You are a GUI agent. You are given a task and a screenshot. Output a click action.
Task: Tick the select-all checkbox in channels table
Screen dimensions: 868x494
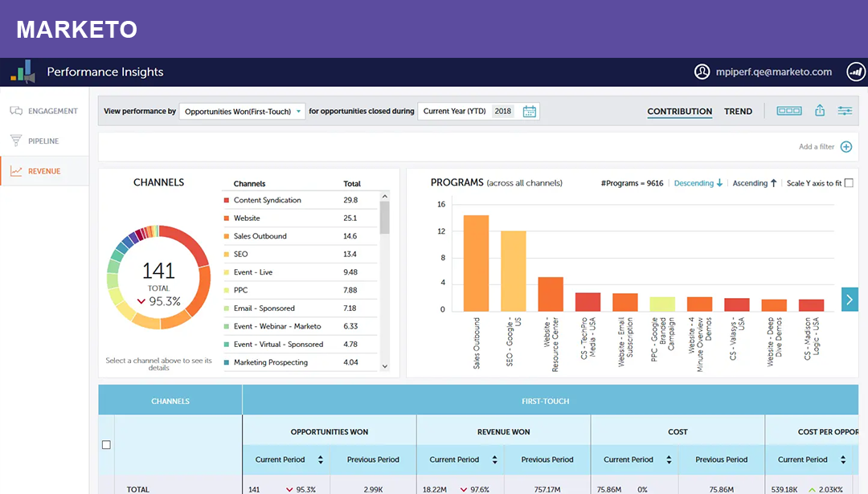coord(106,445)
